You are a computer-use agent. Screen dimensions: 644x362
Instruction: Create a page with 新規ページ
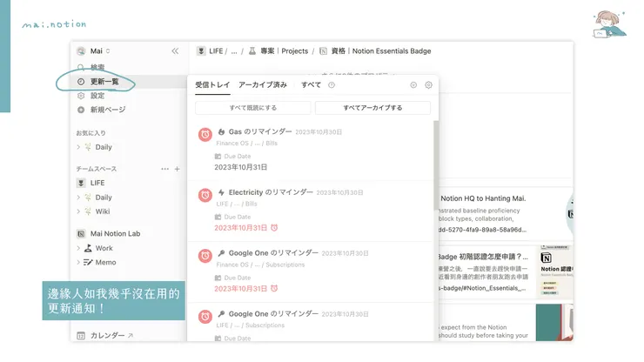pyautogui.click(x=102, y=110)
